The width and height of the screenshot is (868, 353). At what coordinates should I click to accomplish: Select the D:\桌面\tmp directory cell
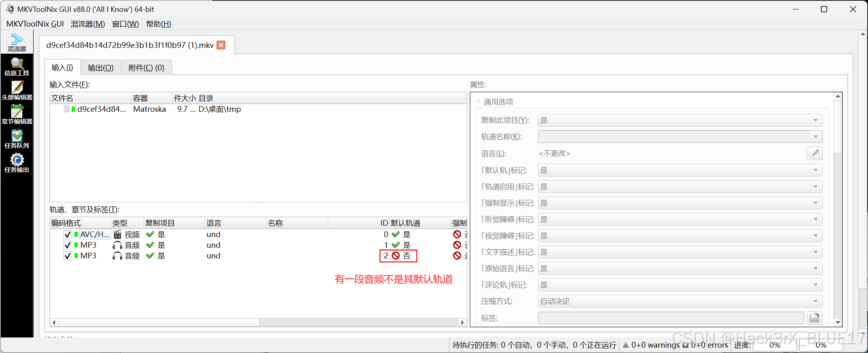click(220, 109)
